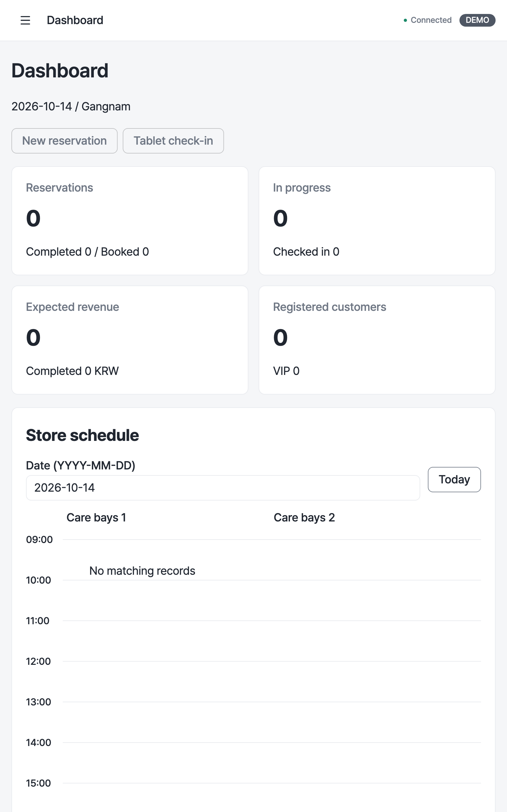The image size is (507, 812).
Task: Select the 11:00 time slot row
Action: click(x=253, y=621)
